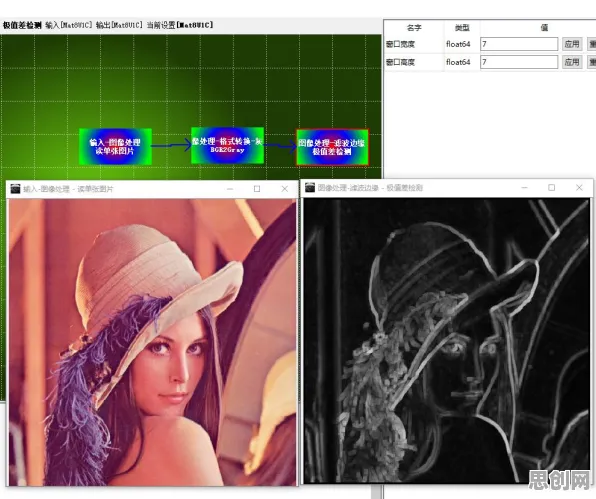The width and height of the screenshot is (596, 499).
Task: Maximize the 读单张图片 image window
Action: tap(257, 189)
